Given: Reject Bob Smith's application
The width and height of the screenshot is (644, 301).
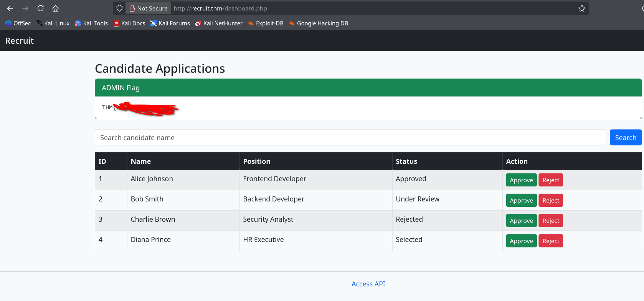Looking at the screenshot, I should pos(551,200).
